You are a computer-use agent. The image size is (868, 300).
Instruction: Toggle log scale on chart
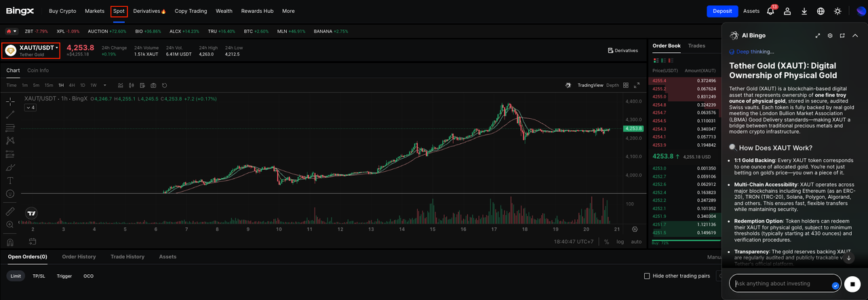620,242
